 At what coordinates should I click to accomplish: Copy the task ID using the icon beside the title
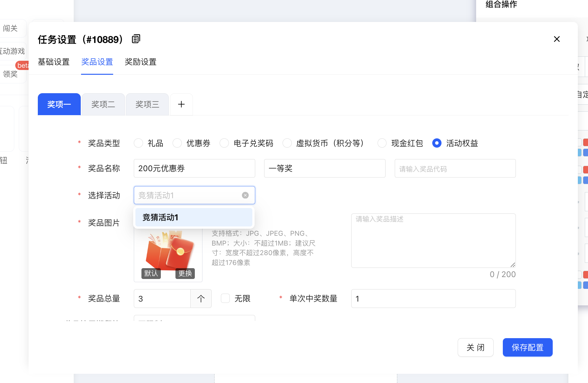coord(136,39)
